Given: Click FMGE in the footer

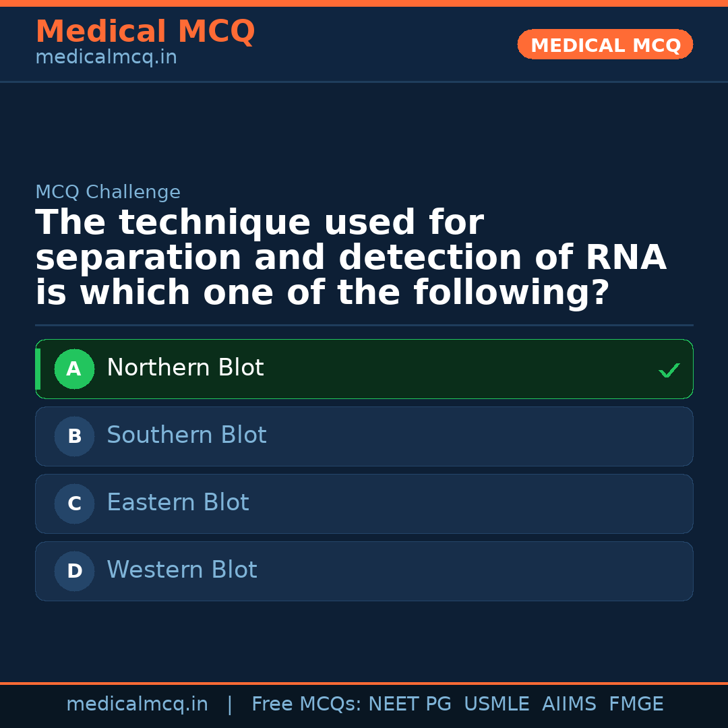Looking at the screenshot, I should 636,704.
